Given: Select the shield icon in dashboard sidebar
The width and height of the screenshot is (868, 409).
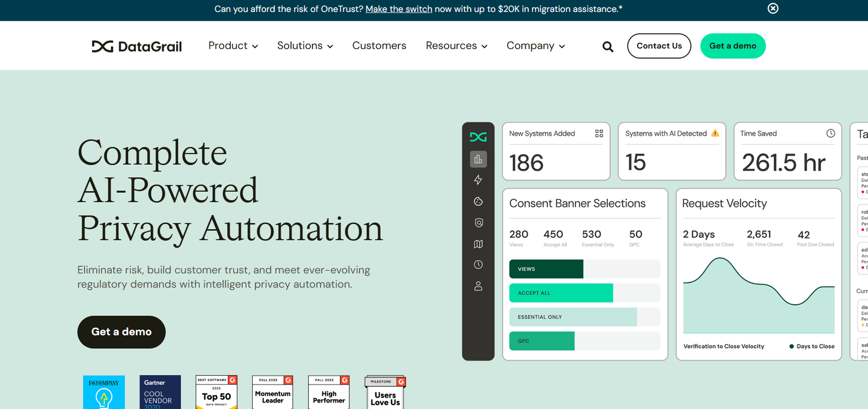Looking at the screenshot, I should coord(478,223).
